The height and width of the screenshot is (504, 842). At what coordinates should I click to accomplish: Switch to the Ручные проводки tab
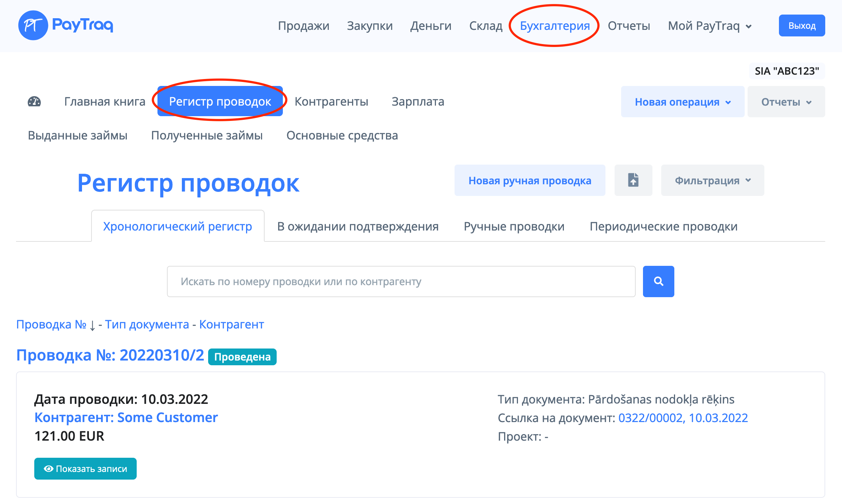tap(514, 227)
